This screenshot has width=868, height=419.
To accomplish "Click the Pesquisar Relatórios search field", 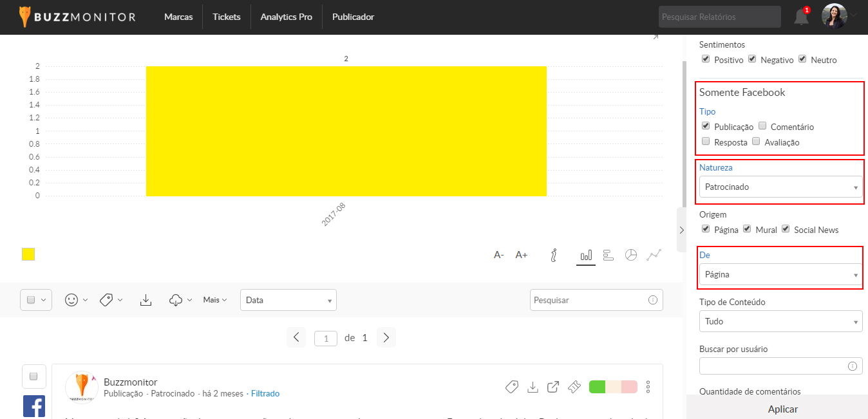I will click(x=719, y=17).
